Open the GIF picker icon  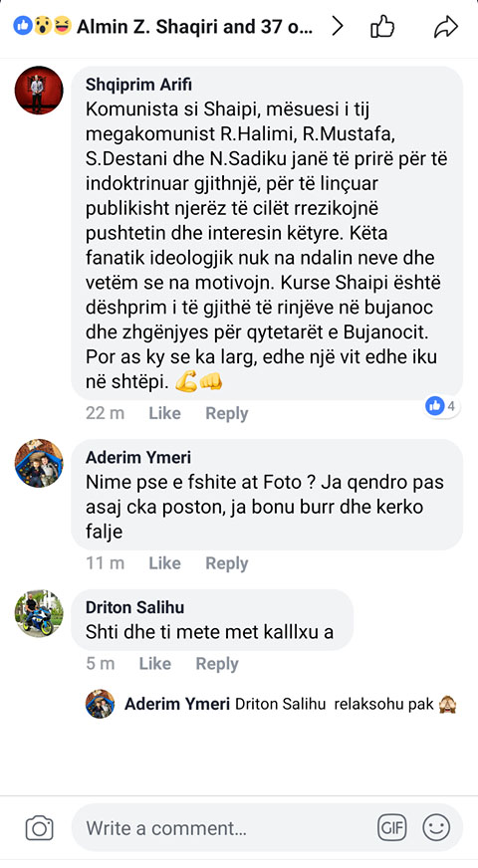392,828
